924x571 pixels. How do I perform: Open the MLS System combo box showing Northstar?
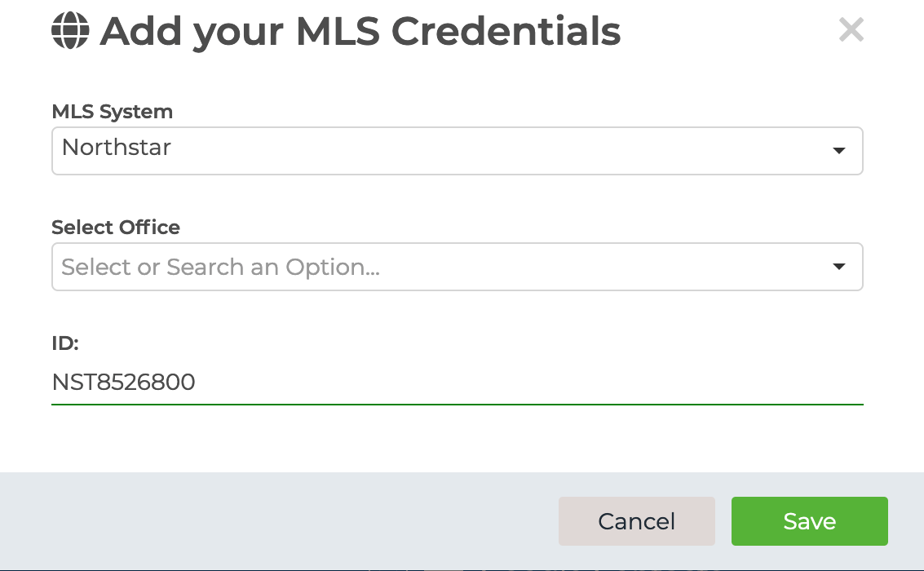(x=458, y=151)
